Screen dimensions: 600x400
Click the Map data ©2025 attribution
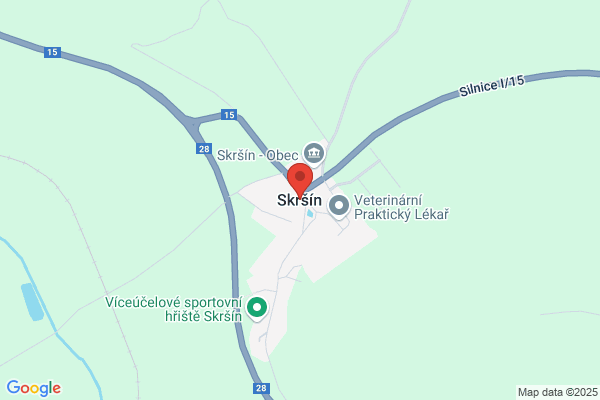558,392
